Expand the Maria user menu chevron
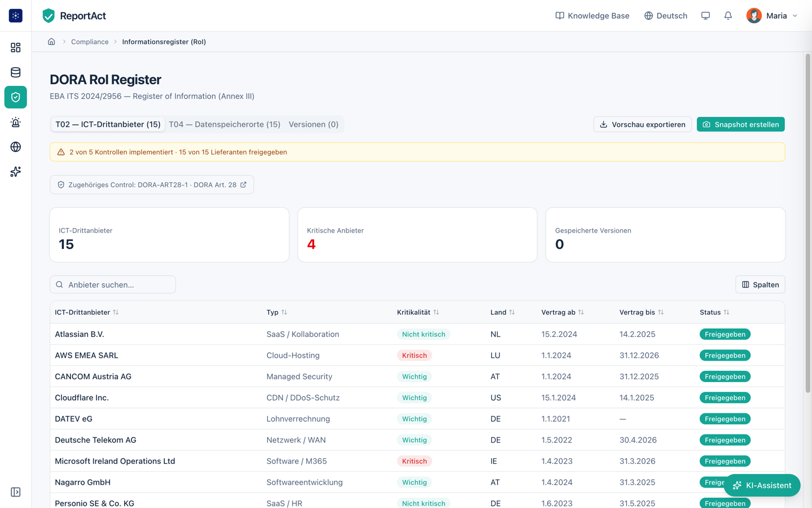This screenshot has width=812, height=508. point(795,16)
